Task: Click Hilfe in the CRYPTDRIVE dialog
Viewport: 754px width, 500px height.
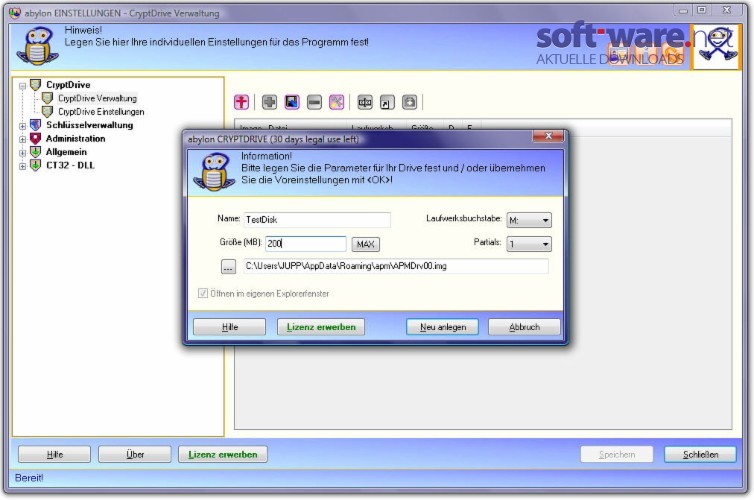Action: [x=229, y=327]
